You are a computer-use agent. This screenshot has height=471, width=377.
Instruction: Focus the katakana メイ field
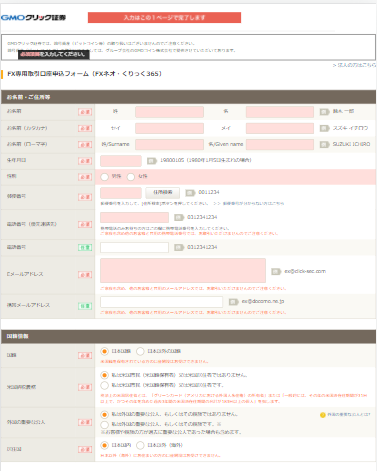pyautogui.click(x=280, y=128)
